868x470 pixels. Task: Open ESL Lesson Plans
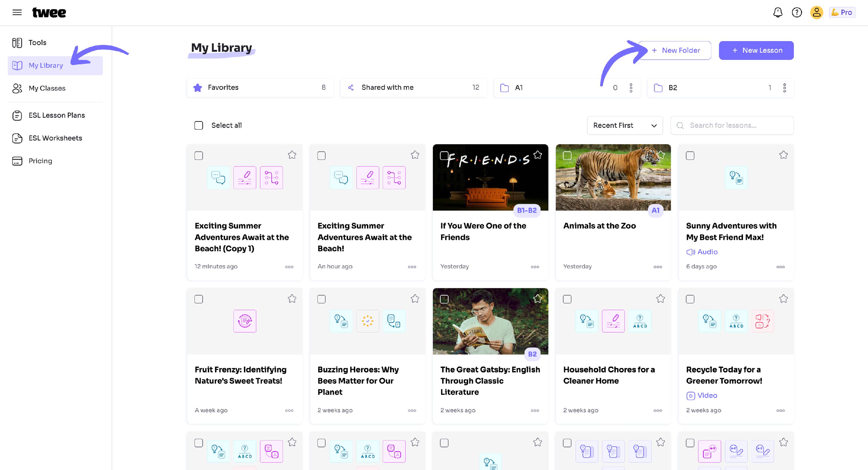(x=55, y=115)
